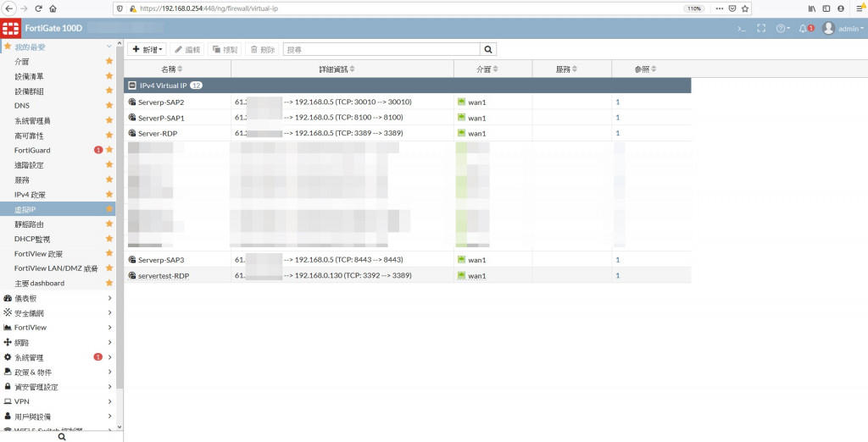
Task: Collapse the IPv4 Virtual IP group
Action: coord(131,86)
